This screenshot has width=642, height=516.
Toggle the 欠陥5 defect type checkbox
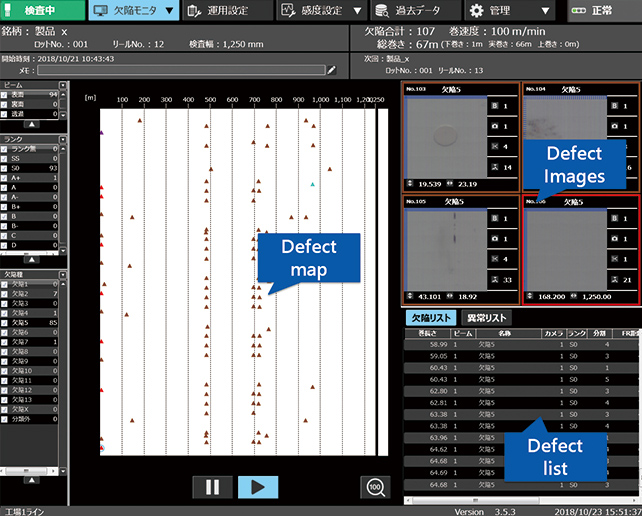pyautogui.click(x=4, y=323)
